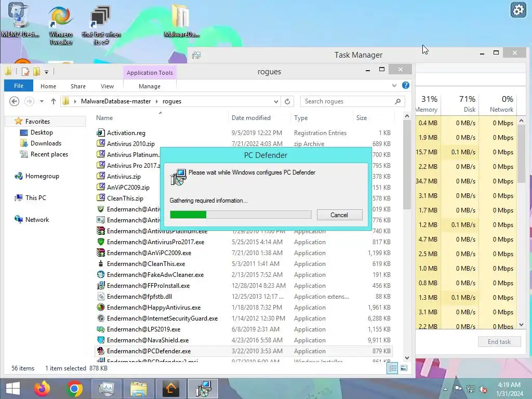
Task: Go forward with the Explorer forward arrow
Action: click(29, 101)
